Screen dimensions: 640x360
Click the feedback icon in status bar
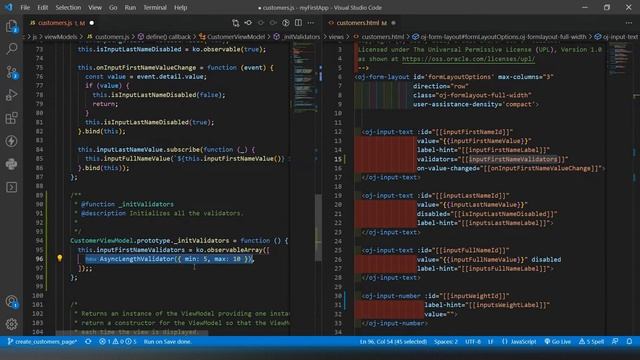(x=615, y=342)
